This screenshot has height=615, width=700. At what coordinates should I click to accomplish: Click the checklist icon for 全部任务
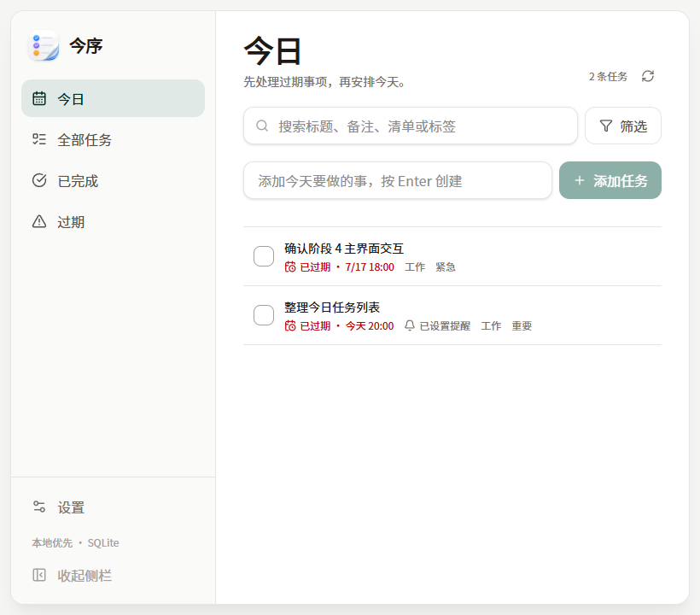39,139
